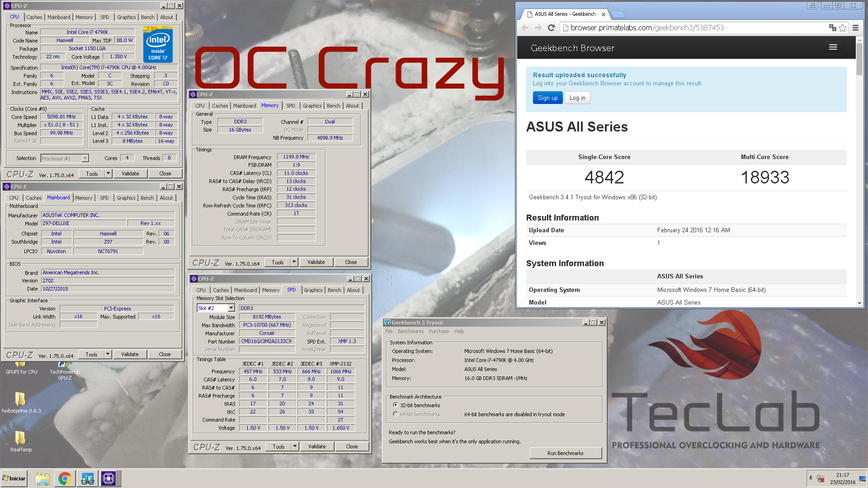The width and height of the screenshot is (868, 488).
Task: Open Graphics tab in the Mainboard CPU-Z window
Action: coord(126,198)
